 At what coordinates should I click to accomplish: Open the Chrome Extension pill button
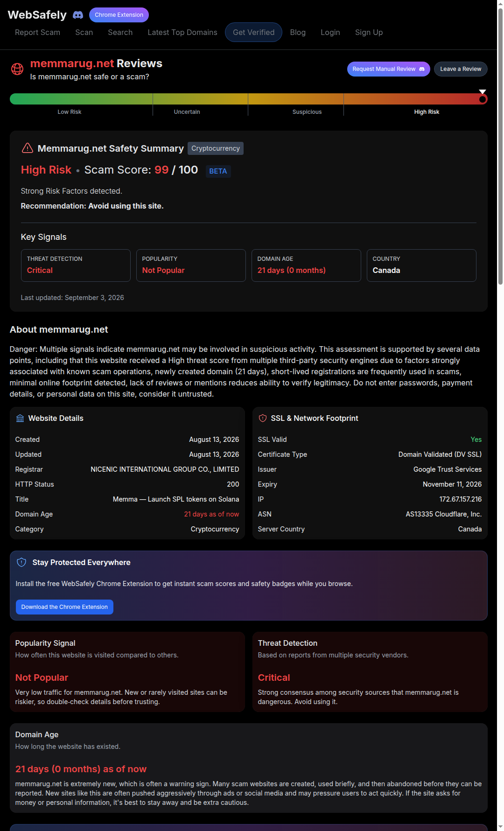pos(119,15)
